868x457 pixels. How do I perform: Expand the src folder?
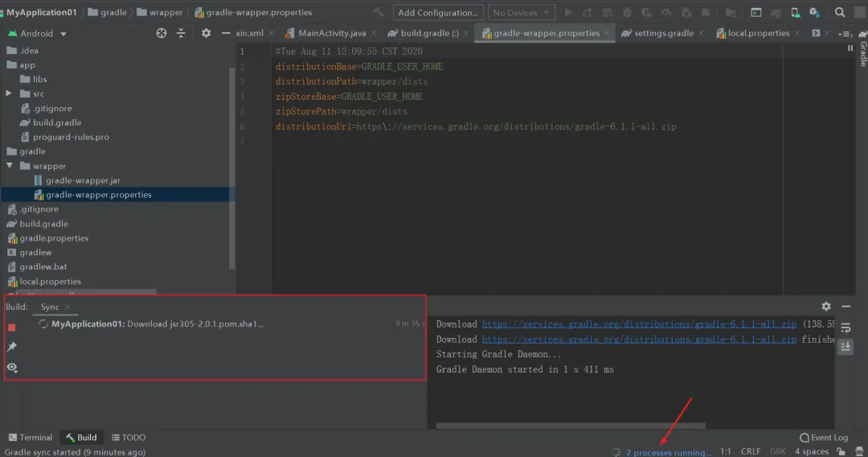click(9, 93)
